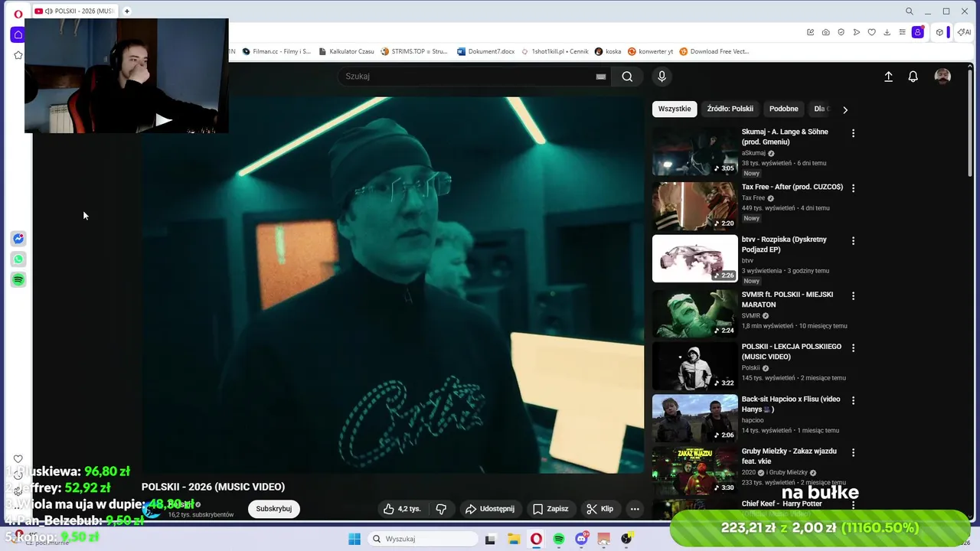Open Dokument7.docx bookmark
The width and height of the screenshot is (980, 551).
pyautogui.click(x=485, y=51)
